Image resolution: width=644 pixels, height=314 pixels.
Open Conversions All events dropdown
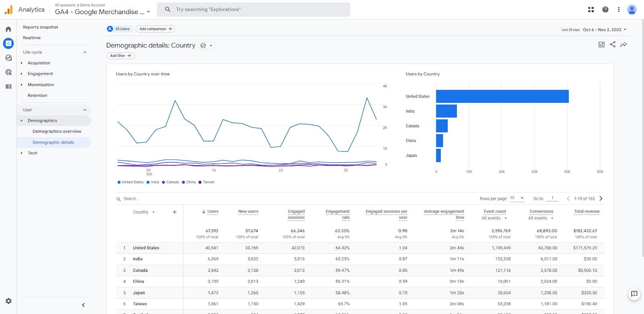click(541, 218)
